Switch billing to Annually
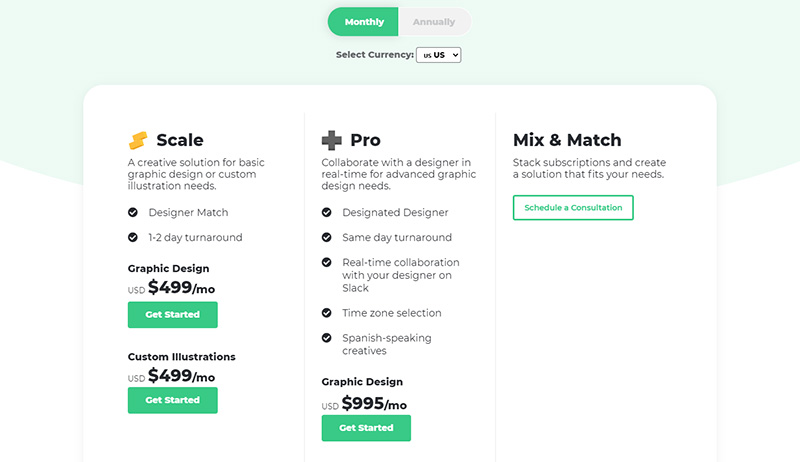800x462 pixels. tap(434, 22)
